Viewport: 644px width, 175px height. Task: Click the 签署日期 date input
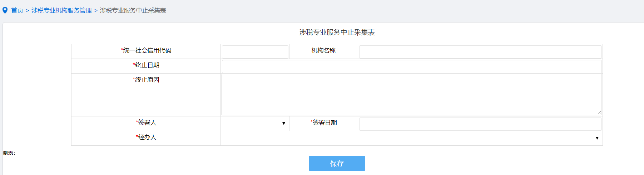click(480, 124)
